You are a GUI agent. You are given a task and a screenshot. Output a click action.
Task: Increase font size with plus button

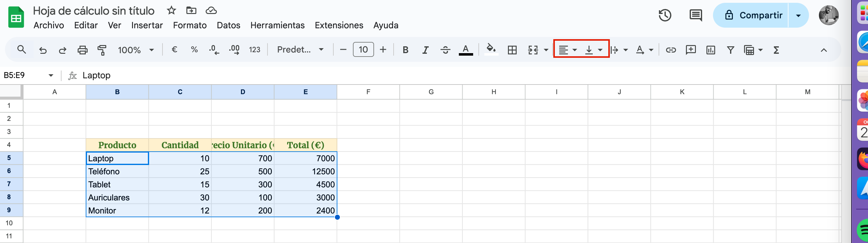(x=383, y=50)
